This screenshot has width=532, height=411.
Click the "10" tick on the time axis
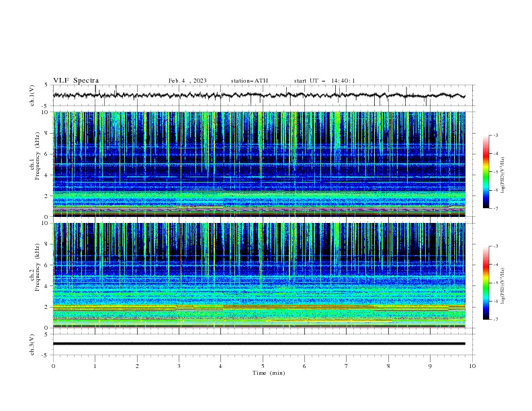[x=472, y=366]
